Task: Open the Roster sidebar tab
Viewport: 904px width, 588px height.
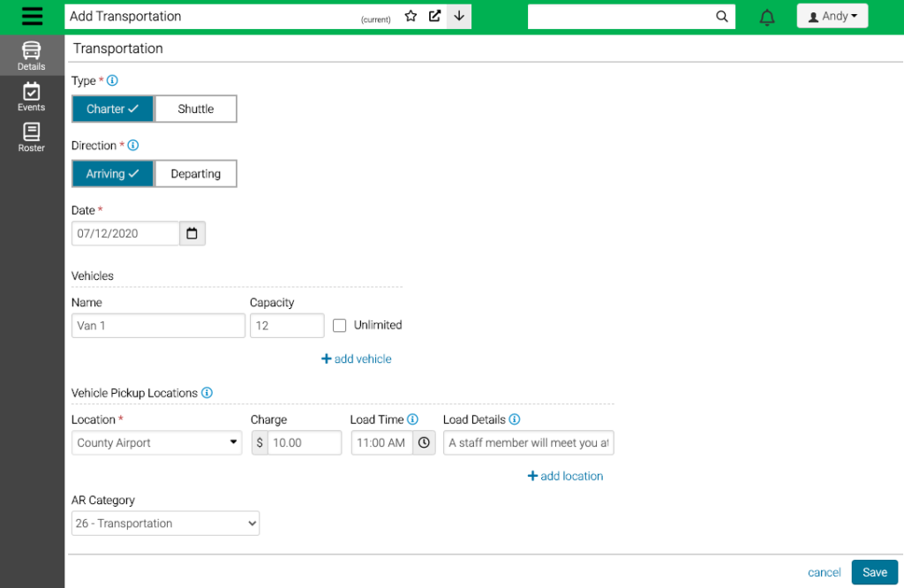Action: [x=32, y=138]
